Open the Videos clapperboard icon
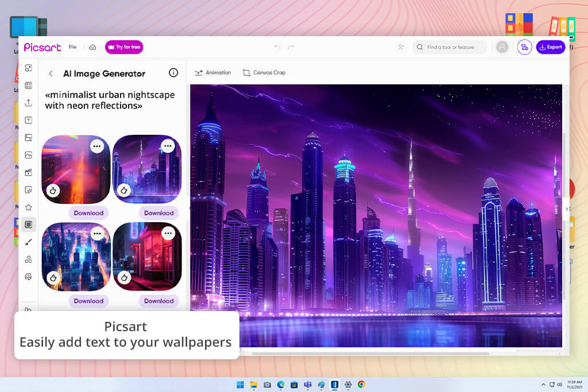The image size is (588, 392). click(29, 172)
